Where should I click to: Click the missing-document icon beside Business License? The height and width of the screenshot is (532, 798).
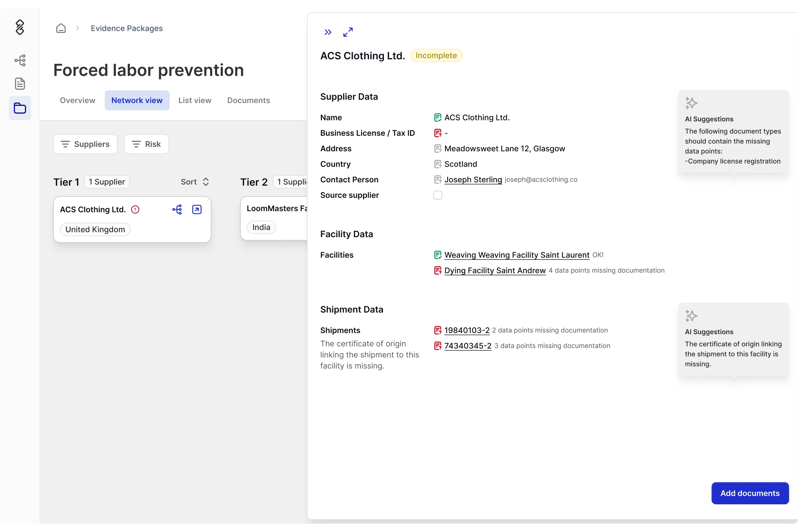438,133
